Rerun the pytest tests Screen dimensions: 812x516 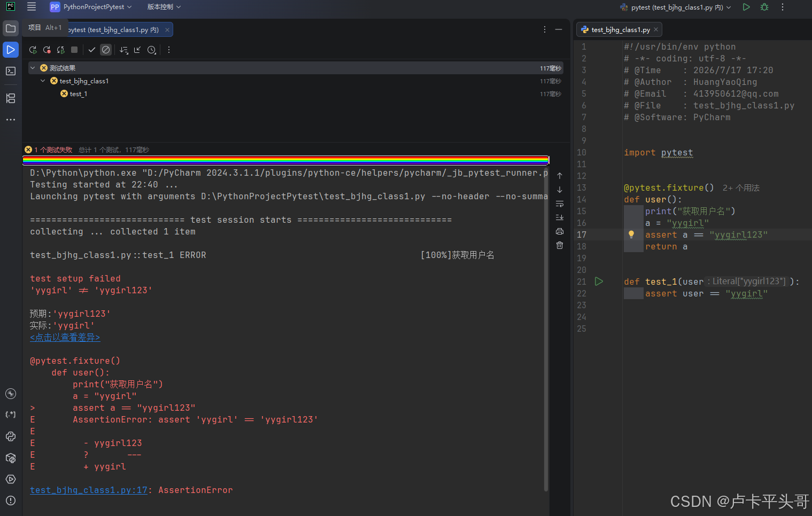coord(33,50)
